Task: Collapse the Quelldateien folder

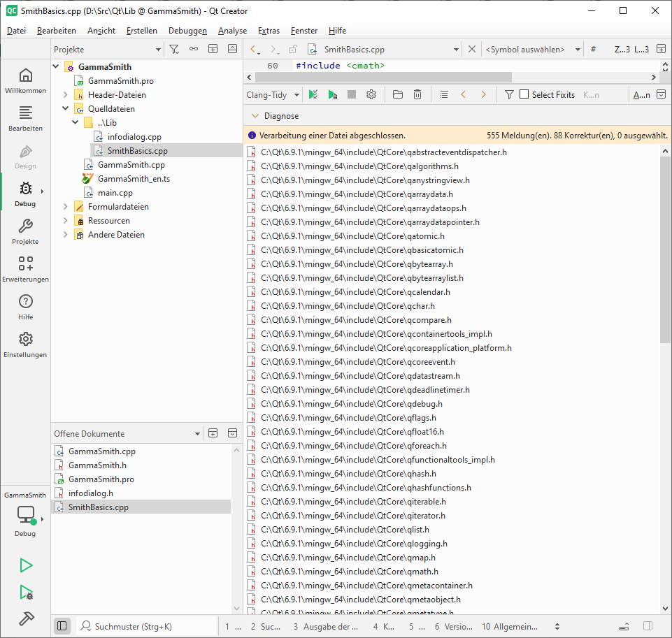Action: 66,109
